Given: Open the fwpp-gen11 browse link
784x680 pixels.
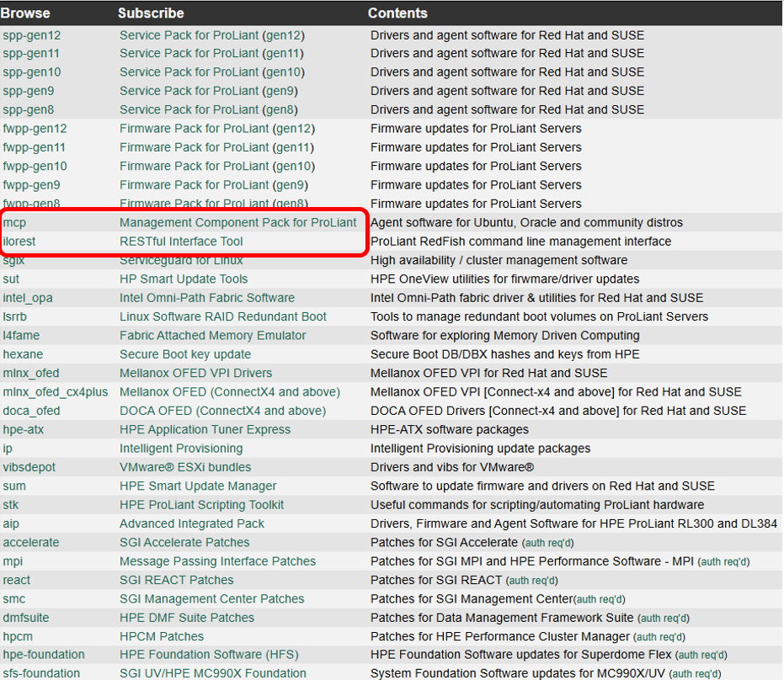Looking at the screenshot, I should click(x=34, y=148).
